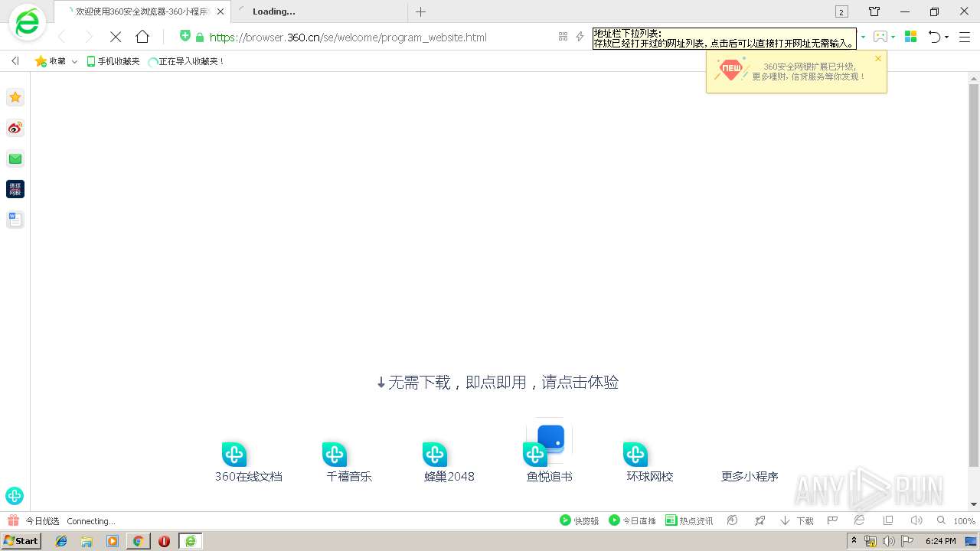Image resolution: width=980 pixels, height=551 pixels.
Task: Open 快剪辑 in status bar
Action: pos(580,520)
